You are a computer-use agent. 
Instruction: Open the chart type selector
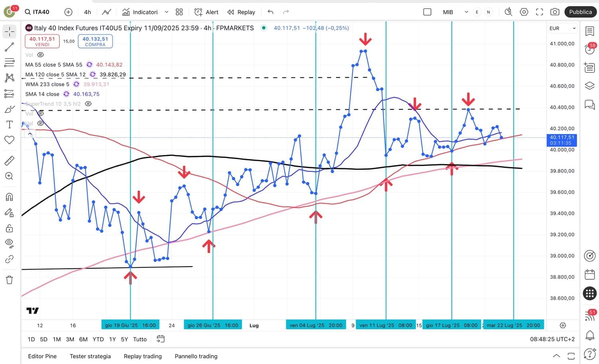pyautogui.click(x=107, y=12)
